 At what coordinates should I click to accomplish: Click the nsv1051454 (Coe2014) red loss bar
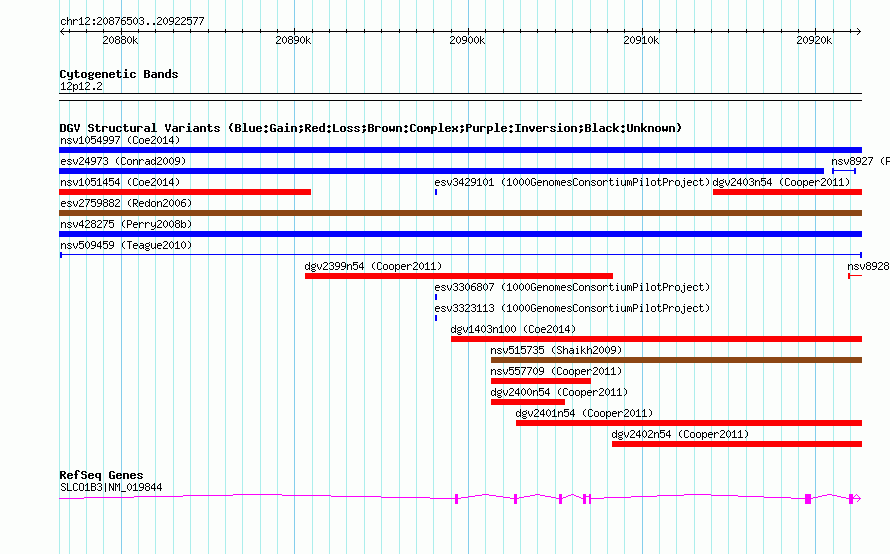pos(185,192)
